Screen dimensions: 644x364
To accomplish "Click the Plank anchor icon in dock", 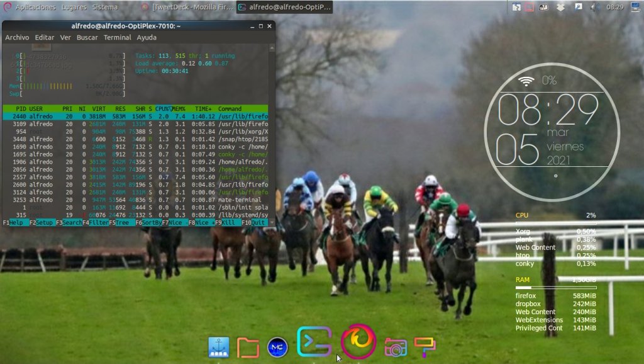I will tap(219, 348).
